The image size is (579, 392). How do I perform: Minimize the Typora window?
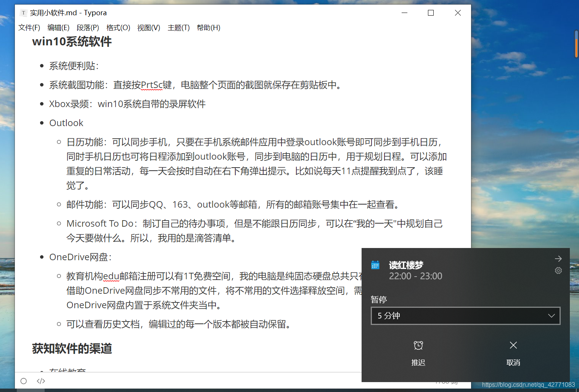(405, 13)
